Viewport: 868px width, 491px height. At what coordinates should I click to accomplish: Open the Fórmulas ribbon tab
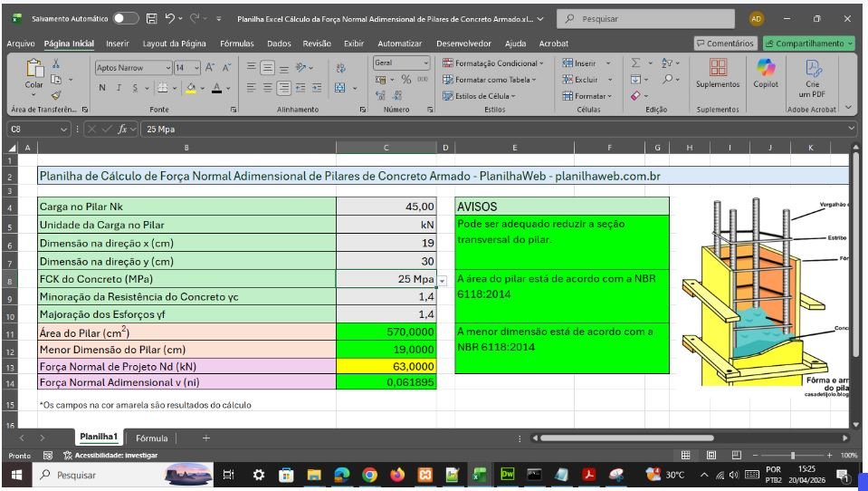(x=237, y=43)
